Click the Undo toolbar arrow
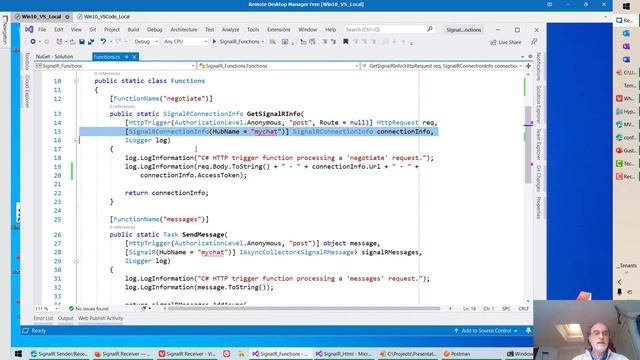The width and height of the screenshot is (640, 360). [x=103, y=42]
